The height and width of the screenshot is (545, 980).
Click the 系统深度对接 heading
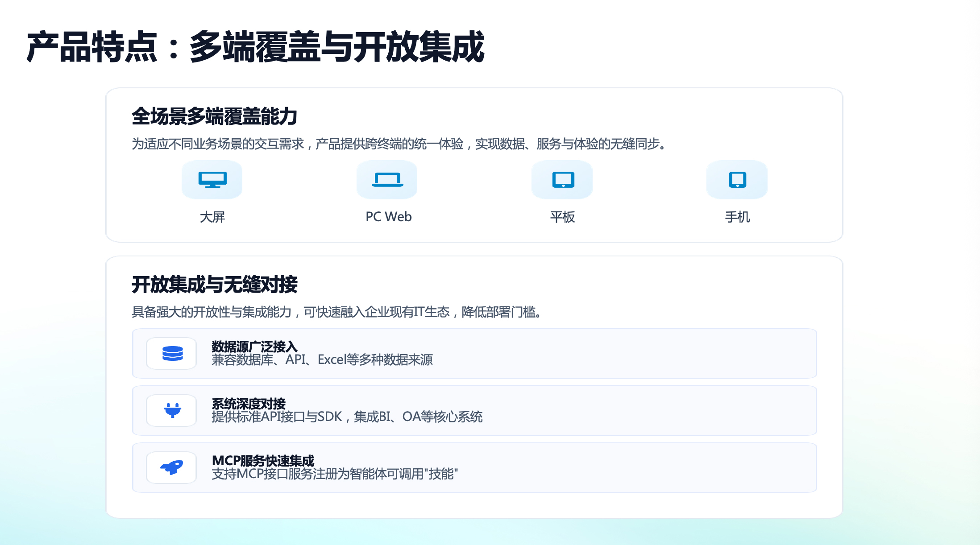coord(249,403)
